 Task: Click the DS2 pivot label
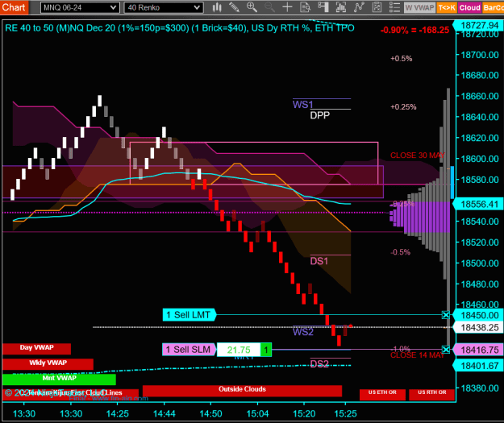[x=319, y=363]
